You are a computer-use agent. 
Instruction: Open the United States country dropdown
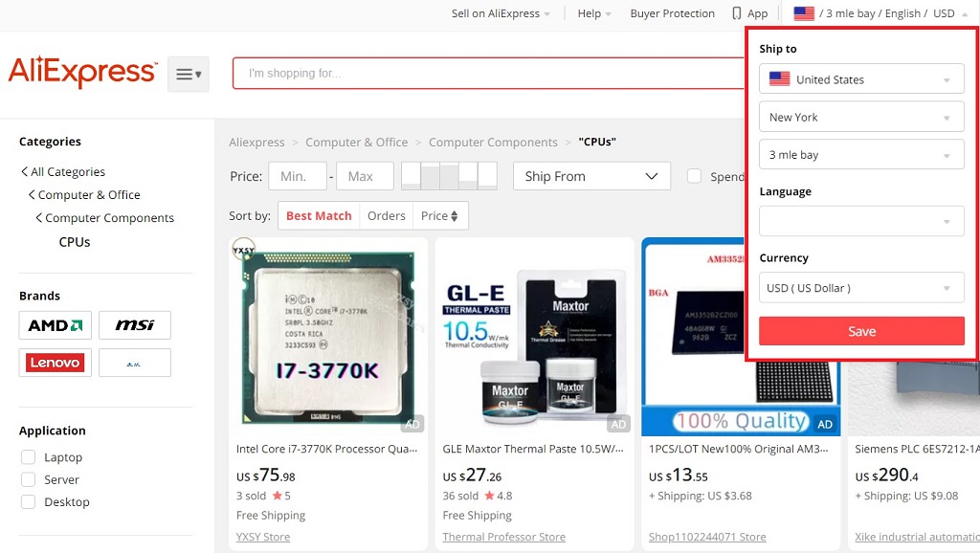pos(861,79)
